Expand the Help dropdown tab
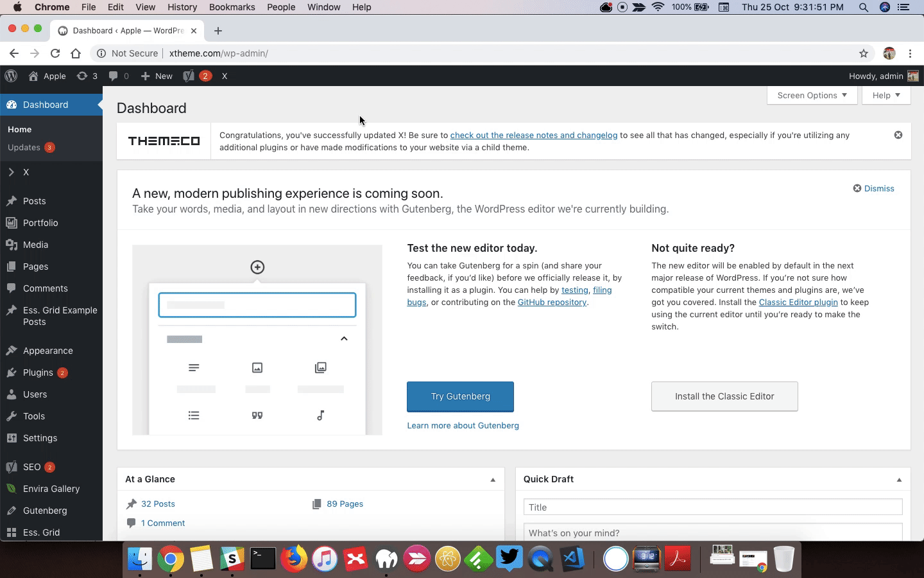The height and width of the screenshot is (578, 924). point(886,95)
